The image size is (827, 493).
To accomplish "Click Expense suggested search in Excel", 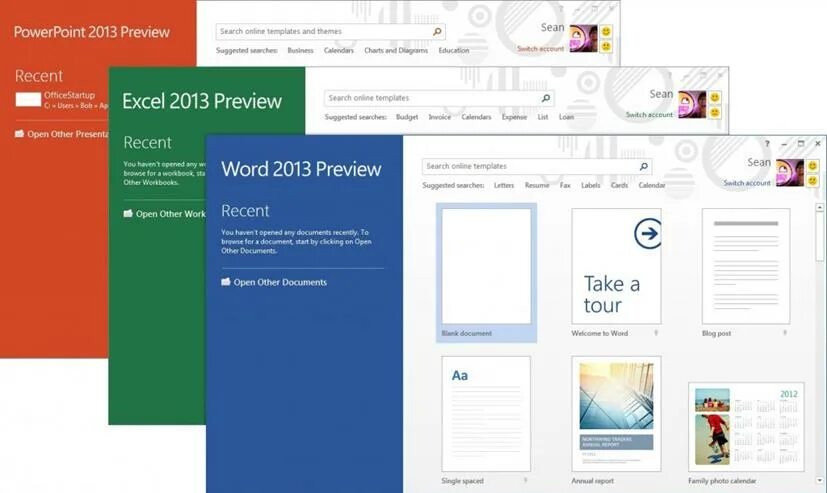I will [x=514, y=117].
